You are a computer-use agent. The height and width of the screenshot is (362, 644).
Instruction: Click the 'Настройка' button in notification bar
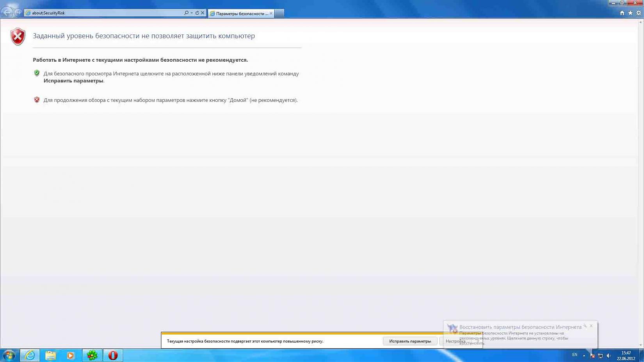pos(455,341)
